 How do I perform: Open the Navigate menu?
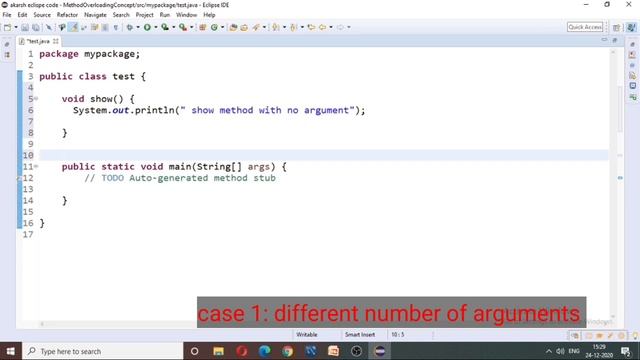pos(95,15)
